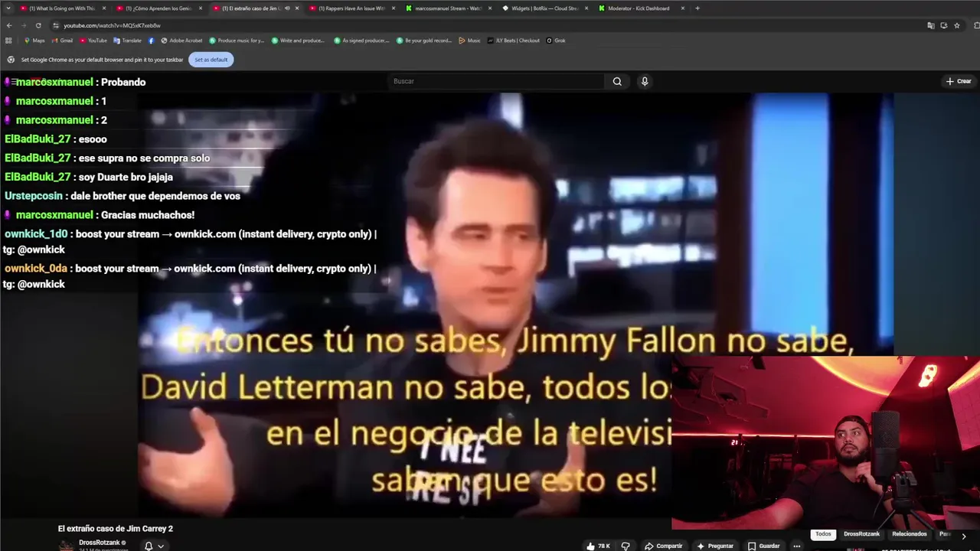
Task: Switch to Rappers Have An Issue tab
Action: pyautogui.click(x=351, y=8)
